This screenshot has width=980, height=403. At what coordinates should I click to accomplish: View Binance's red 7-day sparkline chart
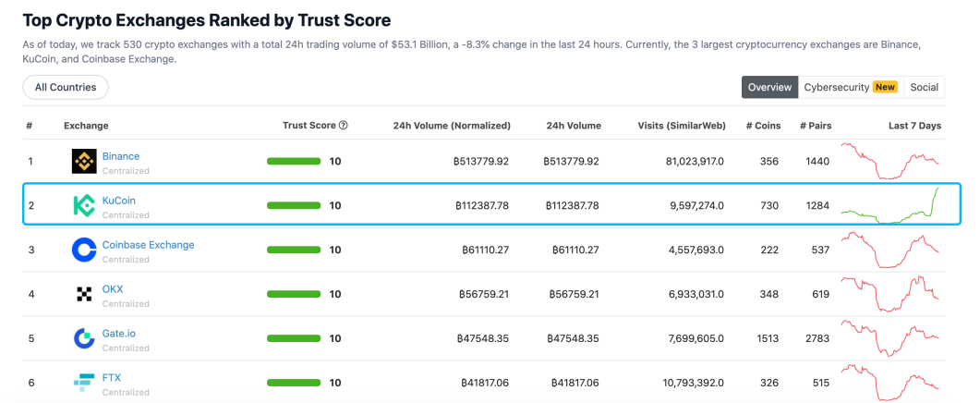[890, 161]
